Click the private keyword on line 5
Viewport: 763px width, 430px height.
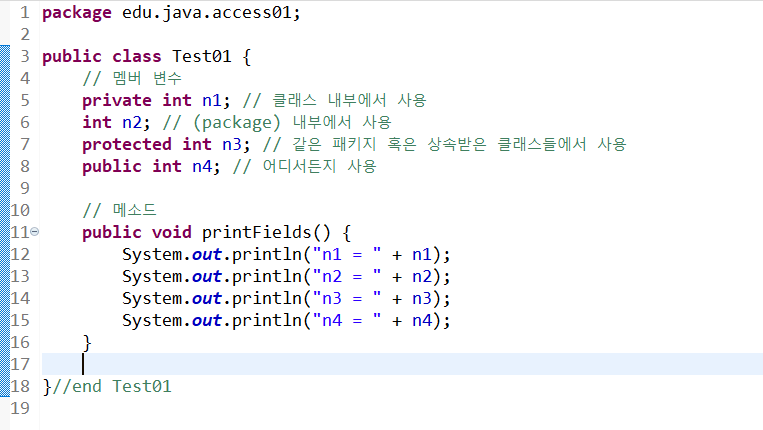click(x=117, y=100)
